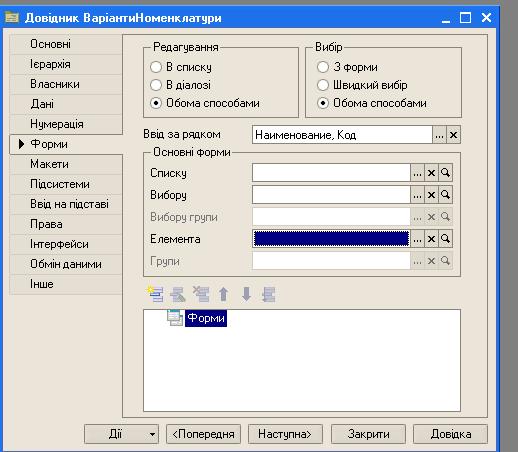Screen dimensions: 518x452
Task: Select Вибір Обома способами radio button
Action: tap(323, 103)
